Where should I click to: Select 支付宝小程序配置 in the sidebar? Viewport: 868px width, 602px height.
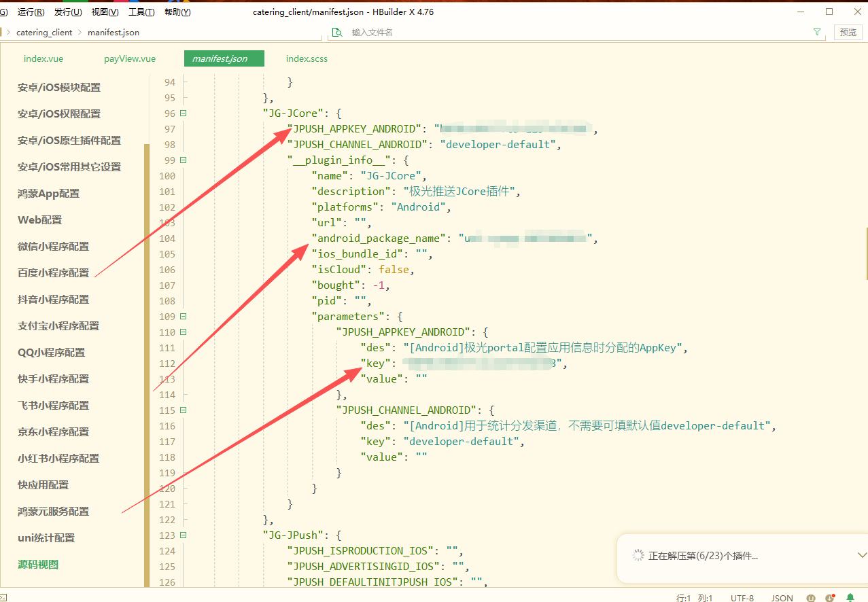tap(58, 326)
